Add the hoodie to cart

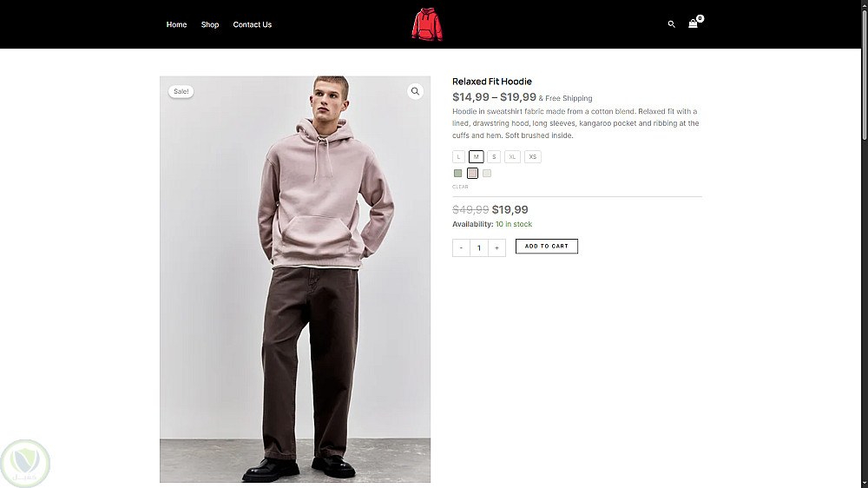click(x=546, y=247)
